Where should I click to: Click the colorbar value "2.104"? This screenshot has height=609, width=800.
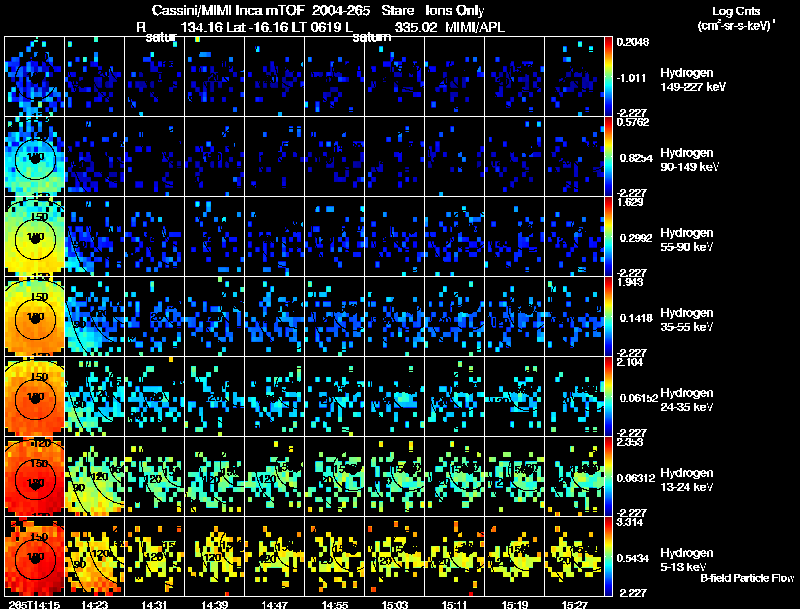pyautogui.click(x=630, y=362)
